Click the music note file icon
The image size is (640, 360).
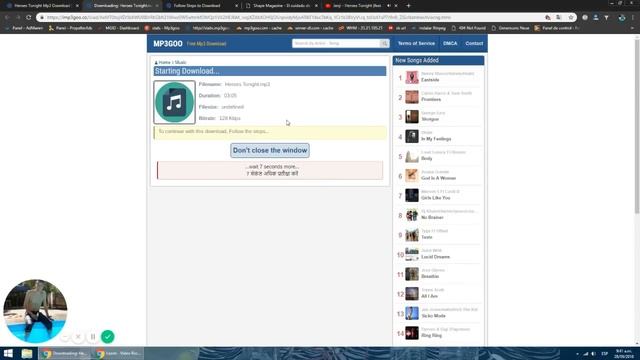174,102
